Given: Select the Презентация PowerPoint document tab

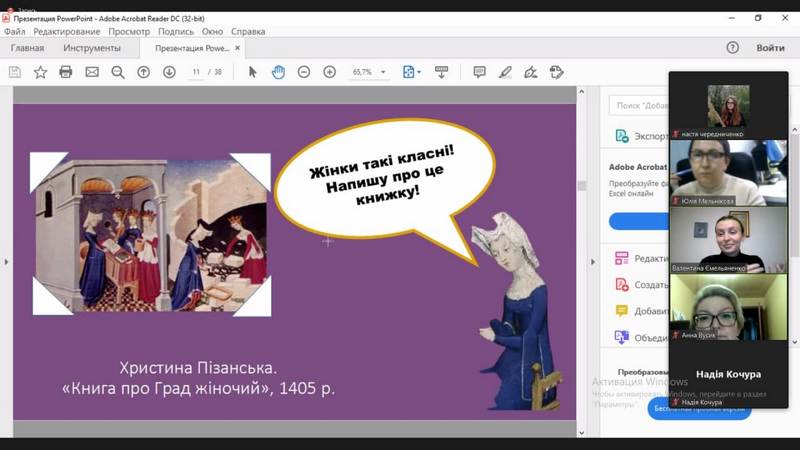Looking at the screenshot, I should point(192,48).
